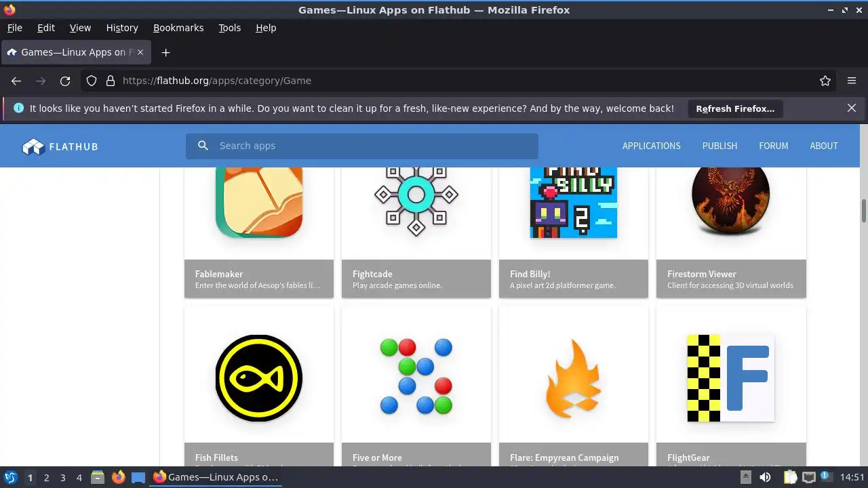868x488 pixels.
Task: Dismiss the refresh Firefox notification bar
Action: coord(852,108)
